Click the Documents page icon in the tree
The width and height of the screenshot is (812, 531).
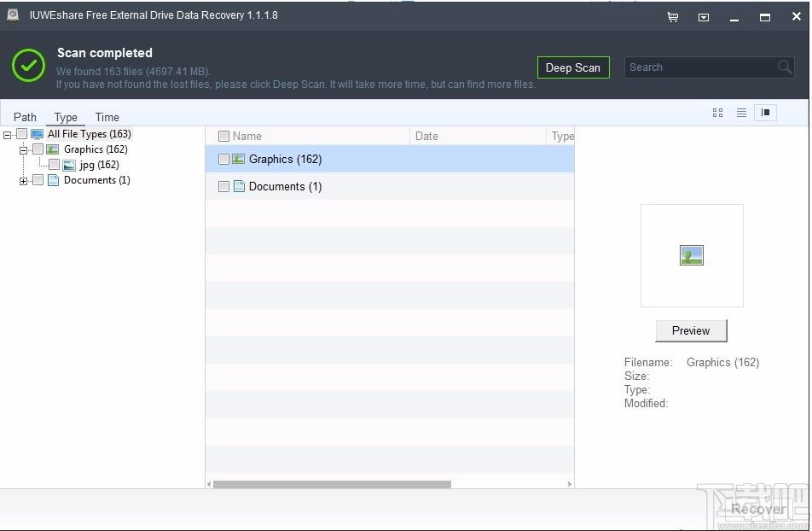53,180
